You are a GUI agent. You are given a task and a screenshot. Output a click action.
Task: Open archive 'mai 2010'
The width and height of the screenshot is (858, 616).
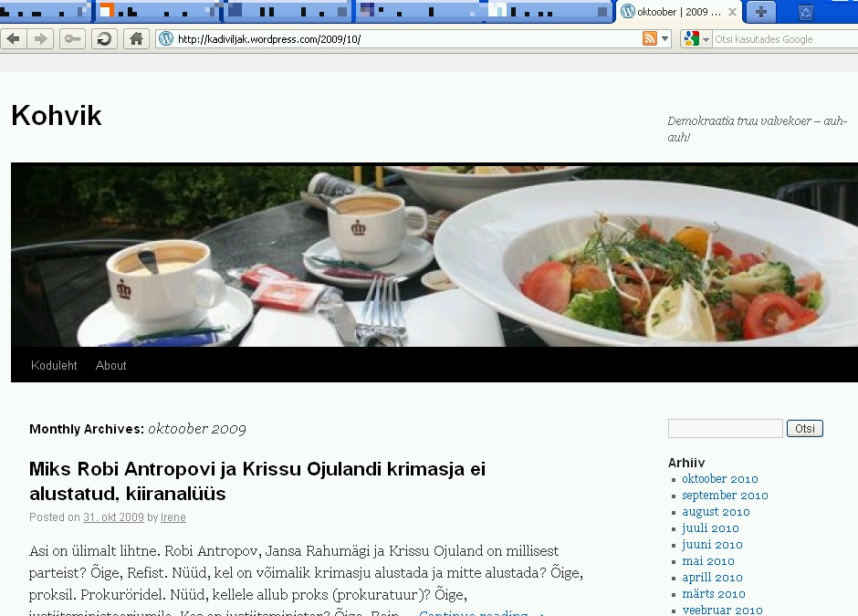[708, 560]
